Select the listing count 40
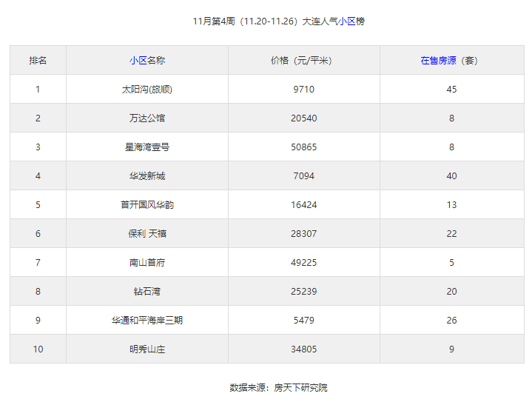 [451, 176]
